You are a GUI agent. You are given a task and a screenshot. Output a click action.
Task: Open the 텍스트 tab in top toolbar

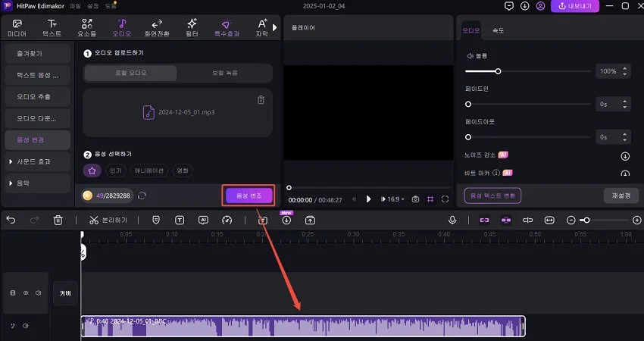[52, 28]
